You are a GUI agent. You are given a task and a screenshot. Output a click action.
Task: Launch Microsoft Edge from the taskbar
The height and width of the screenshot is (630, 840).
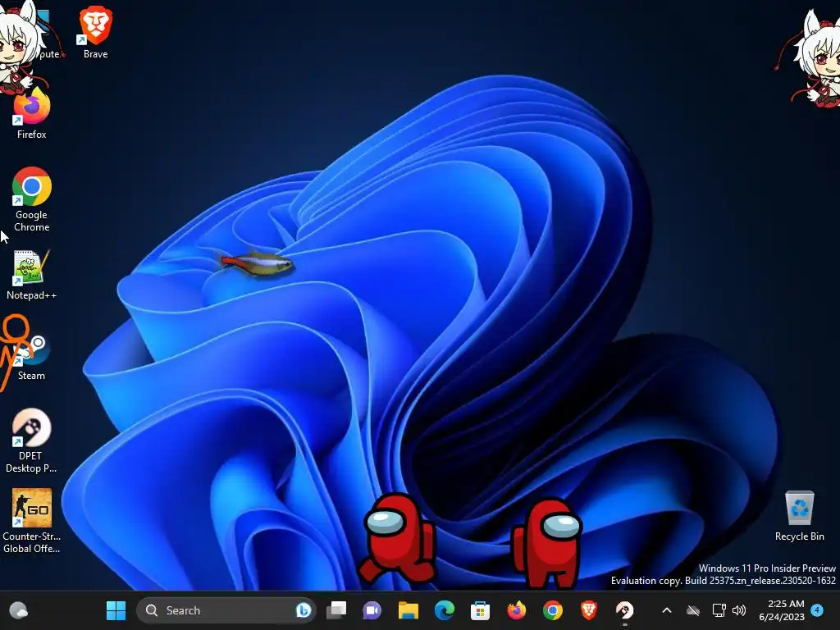[x=444, y=610]
